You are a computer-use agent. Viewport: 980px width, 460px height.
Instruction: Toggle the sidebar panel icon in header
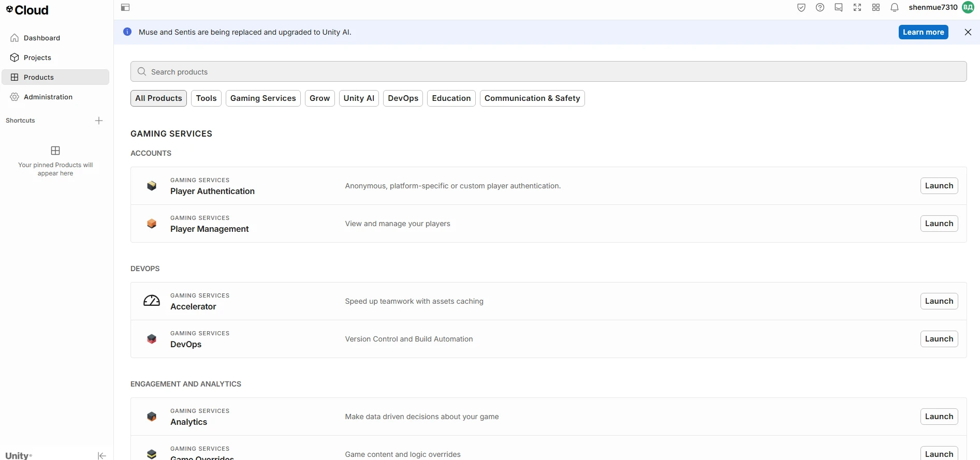[125, 7]
